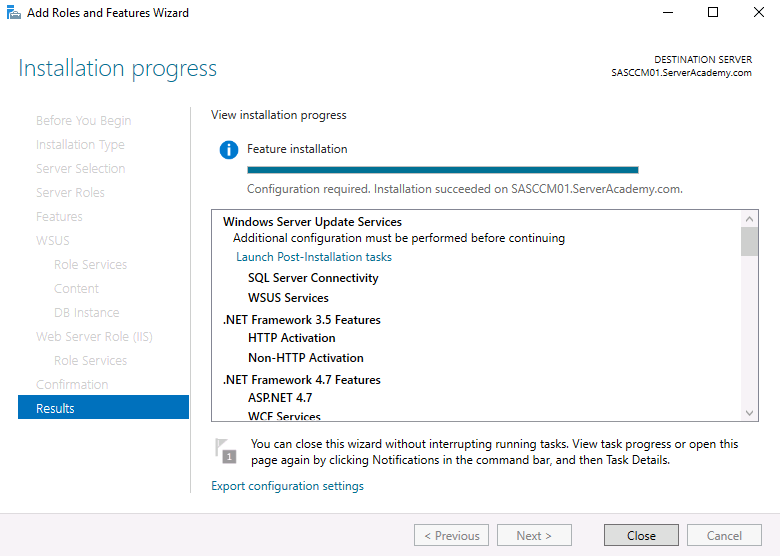Click WCF Services entry
Screen dimensions: 780x556
[x=284, y=416]
